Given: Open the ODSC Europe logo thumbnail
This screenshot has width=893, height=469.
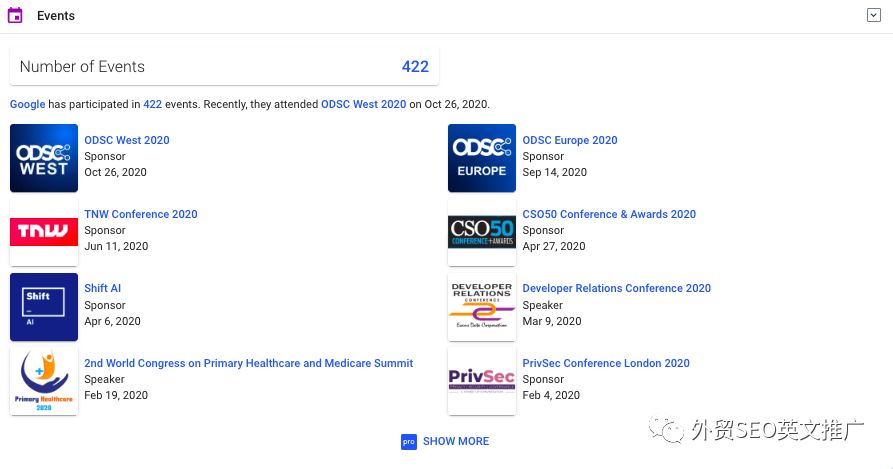Looking at the screenshot, I should [482, 158].
